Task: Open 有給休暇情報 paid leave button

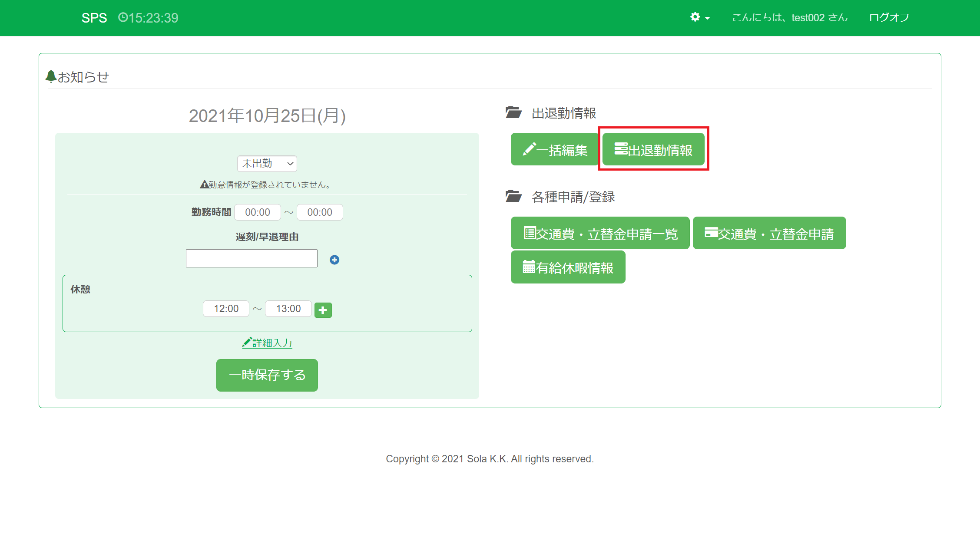Action: pyautogui.click(x=568, y=267)
